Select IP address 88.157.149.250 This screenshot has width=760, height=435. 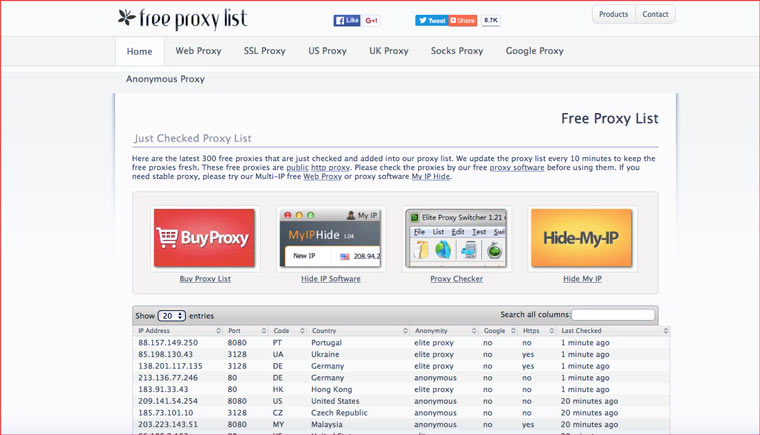click(x=168, y=343)
